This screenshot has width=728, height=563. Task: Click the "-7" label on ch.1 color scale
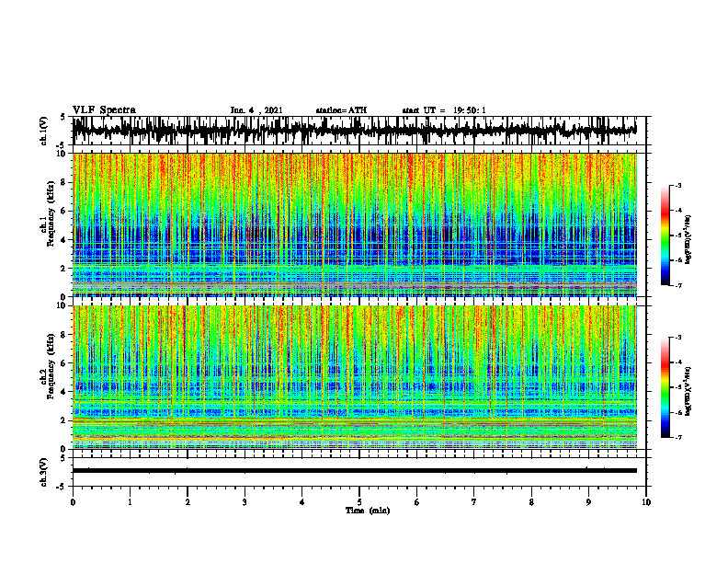(678, 285)
